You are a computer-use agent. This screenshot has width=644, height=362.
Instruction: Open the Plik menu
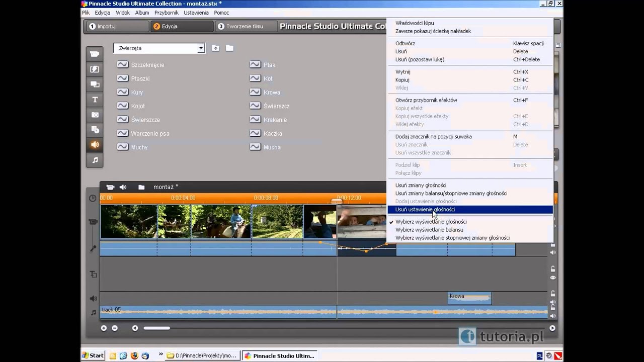tap(86, 13)
